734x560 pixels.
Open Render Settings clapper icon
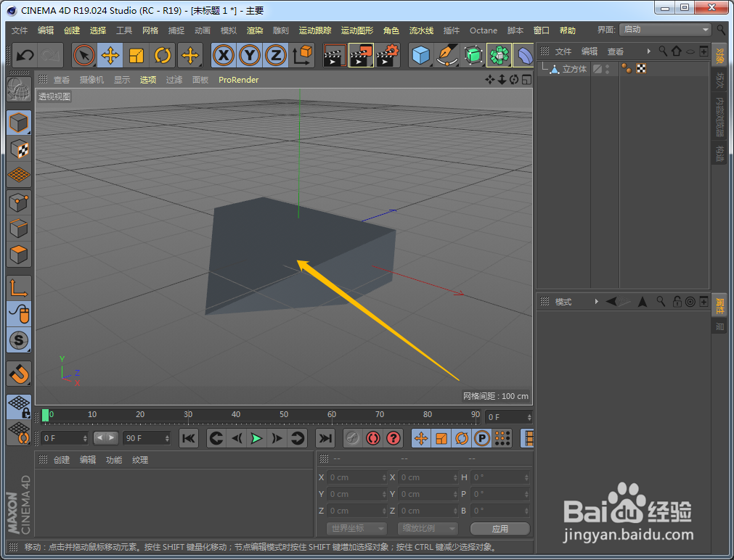pyautogui.click(x=388, y=56)
